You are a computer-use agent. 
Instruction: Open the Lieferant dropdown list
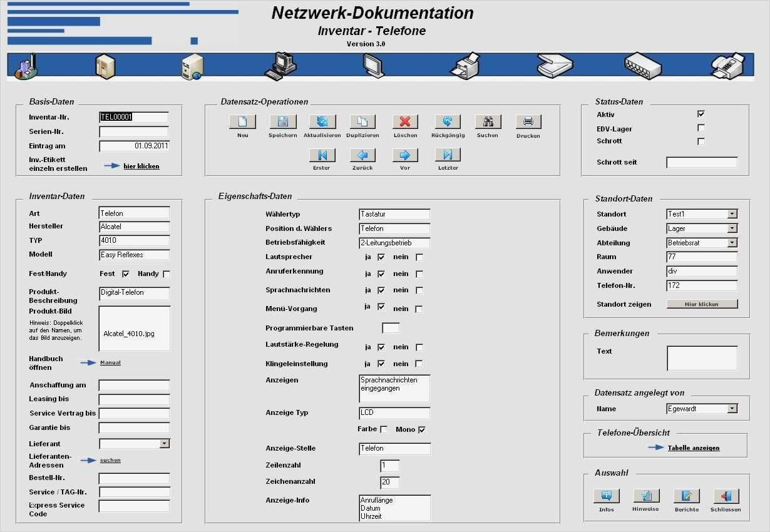click(165, 444)
